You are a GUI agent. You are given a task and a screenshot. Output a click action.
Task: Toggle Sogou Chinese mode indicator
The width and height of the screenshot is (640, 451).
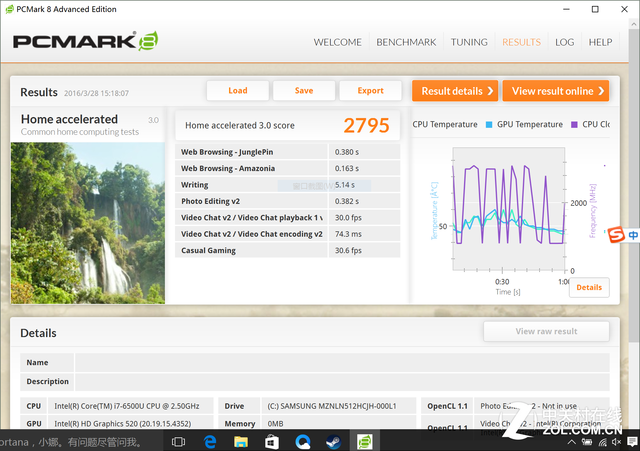click(633, 235)
